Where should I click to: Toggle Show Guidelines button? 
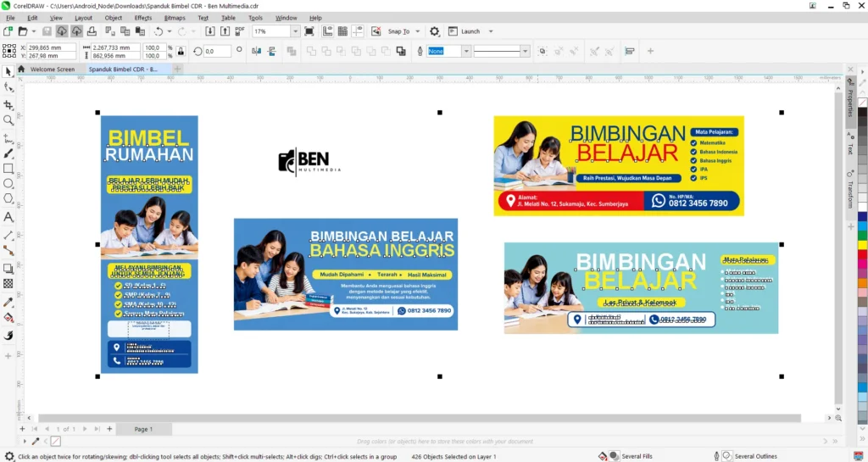coord(358,31)
